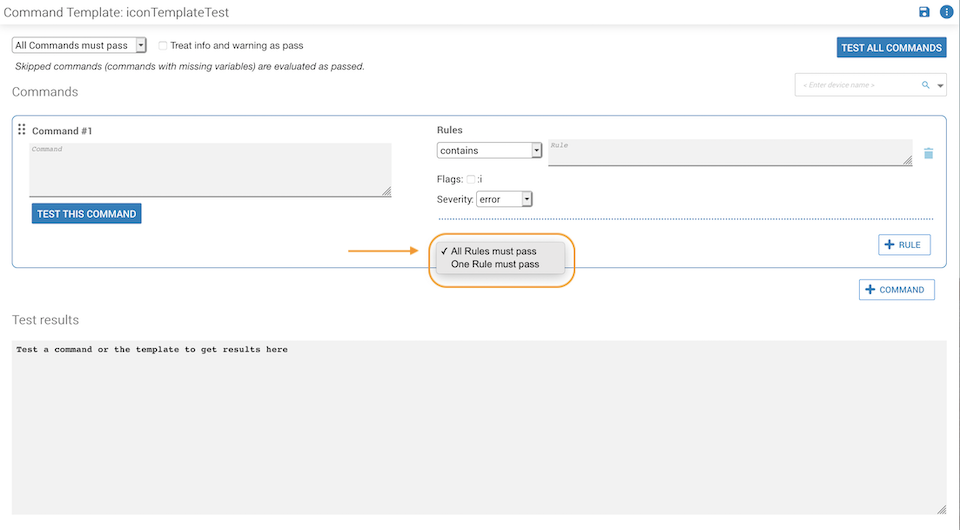Add a new rule with Rule button
The height and width of the screenshot is (530, 960).
click(x=904, y=245)
